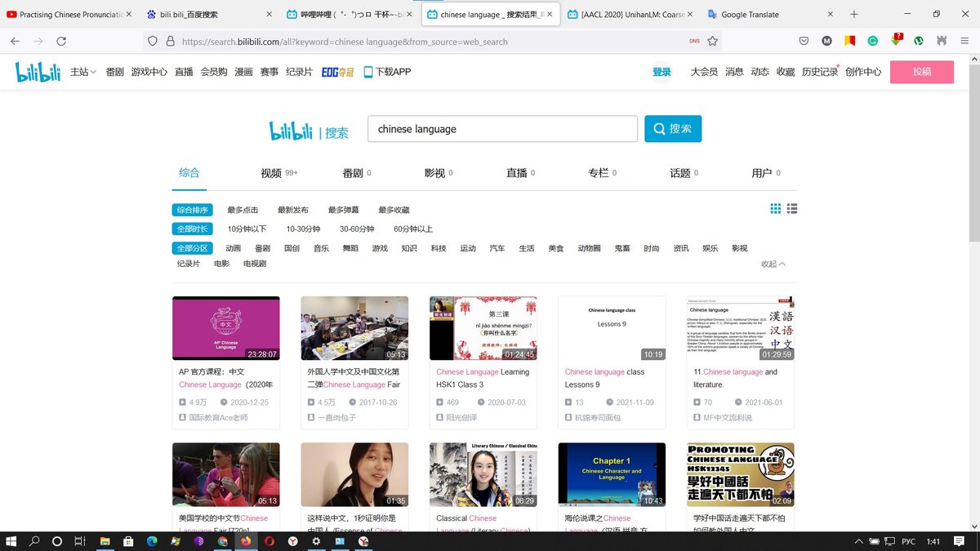The image size is (980, 551).
Task: Switch to list view of search results
Action: 792,209
